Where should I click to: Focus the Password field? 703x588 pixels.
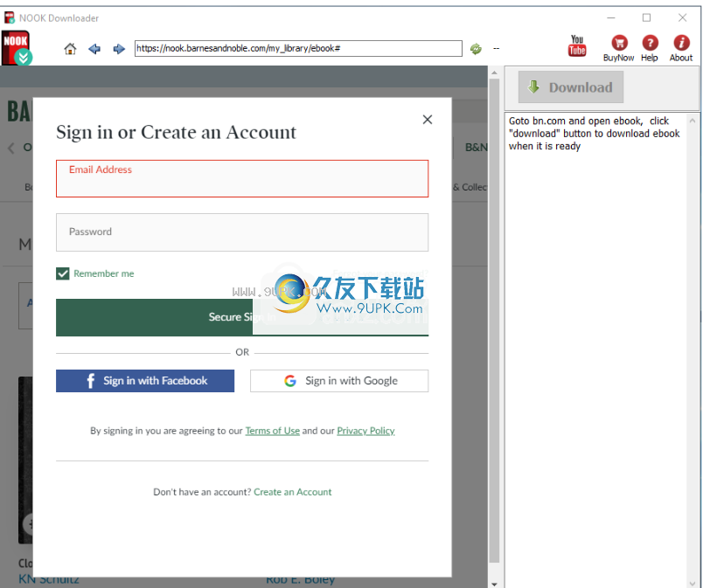click(242, 232)
